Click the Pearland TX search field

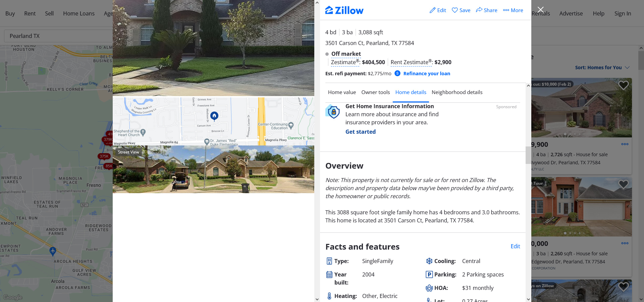pyautogui.click(x=58, y=36)
